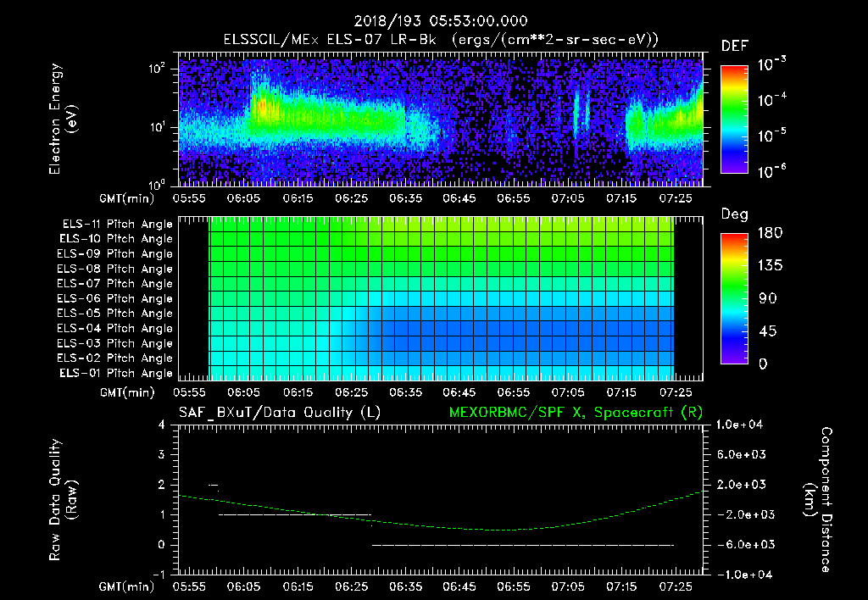Click 07:15 time tick of spectrogram panel
Image resolution: width=868 pixels, height=600 pixels.
(621, 198)
